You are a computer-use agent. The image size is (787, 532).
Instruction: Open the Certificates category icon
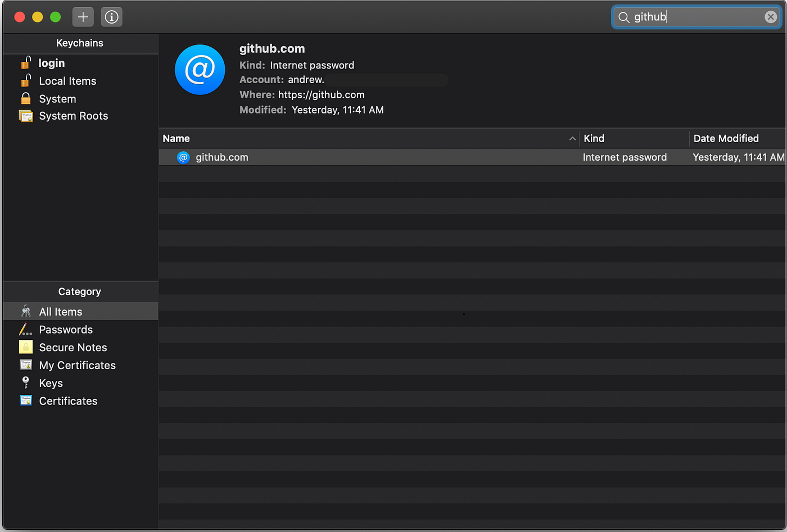tap(25, 401)
